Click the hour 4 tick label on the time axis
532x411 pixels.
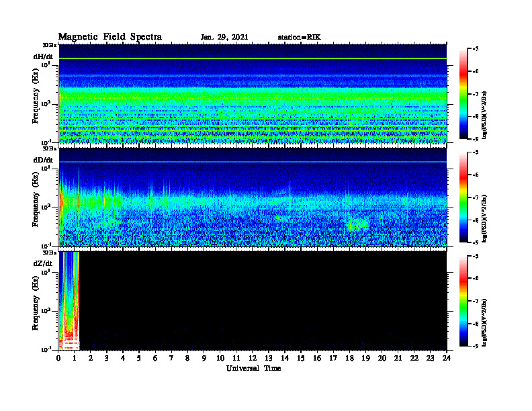pos(123,359)
